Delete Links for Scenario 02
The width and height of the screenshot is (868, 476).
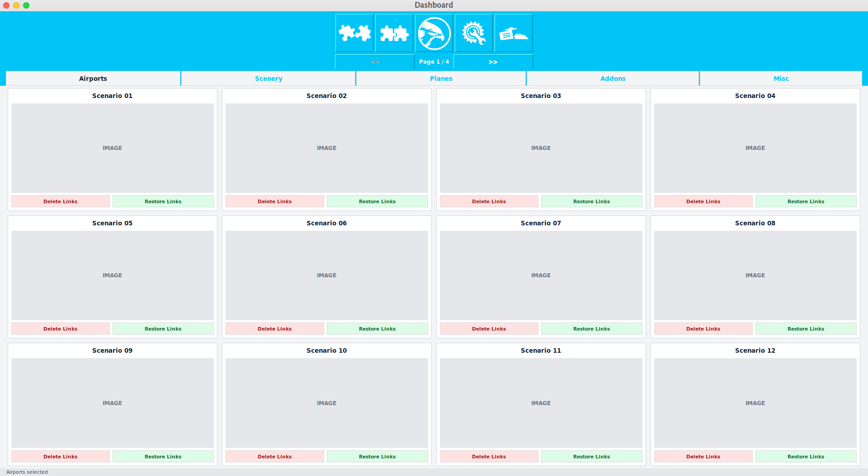click(275, 201)
